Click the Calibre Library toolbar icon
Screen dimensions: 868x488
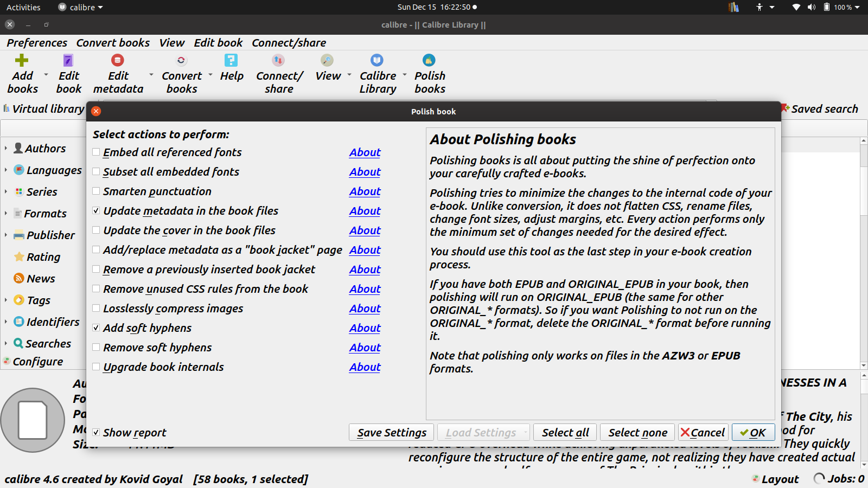click(x=377, y=60)
